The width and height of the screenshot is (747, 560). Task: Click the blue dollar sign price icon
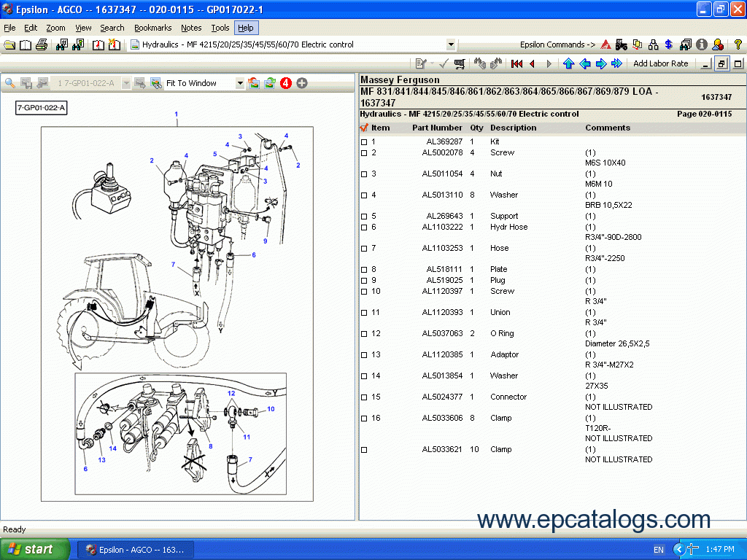[x=669, y=44]
